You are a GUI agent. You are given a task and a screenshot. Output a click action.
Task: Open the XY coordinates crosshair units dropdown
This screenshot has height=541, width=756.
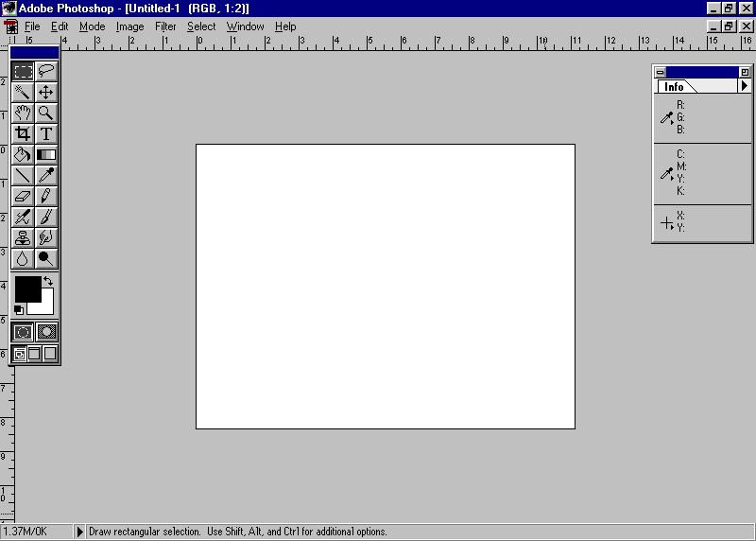(x=667, y=223)
